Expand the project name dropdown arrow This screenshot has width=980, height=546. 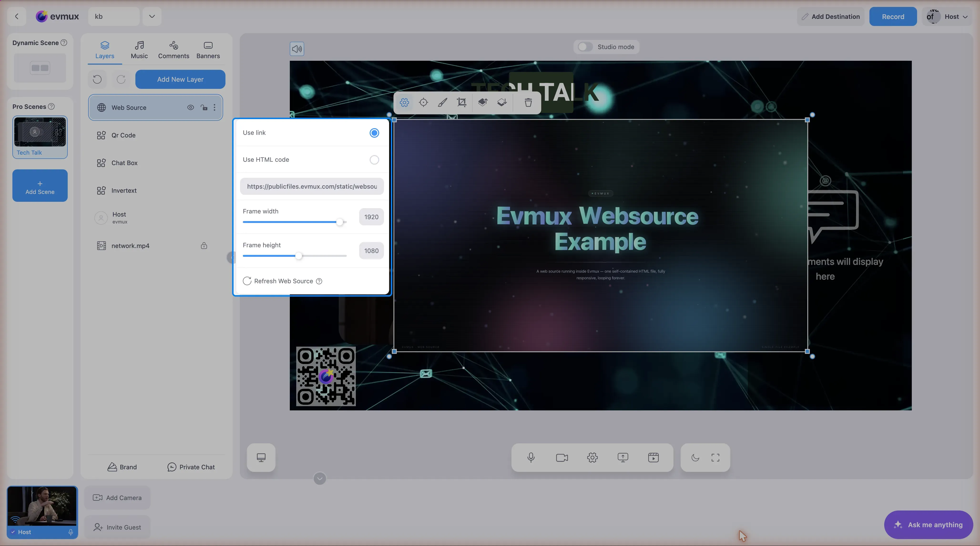click(152, 16)
